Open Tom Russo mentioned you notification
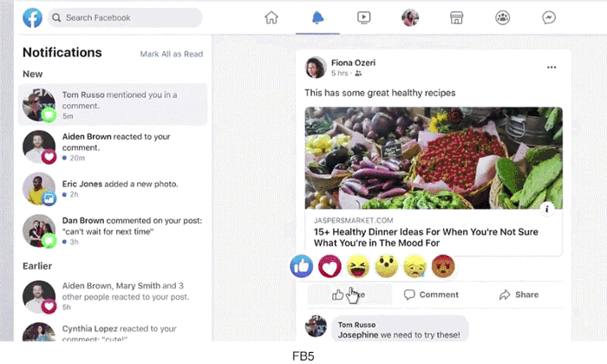This screenshot has width=607, height=364. pos(113,105)
